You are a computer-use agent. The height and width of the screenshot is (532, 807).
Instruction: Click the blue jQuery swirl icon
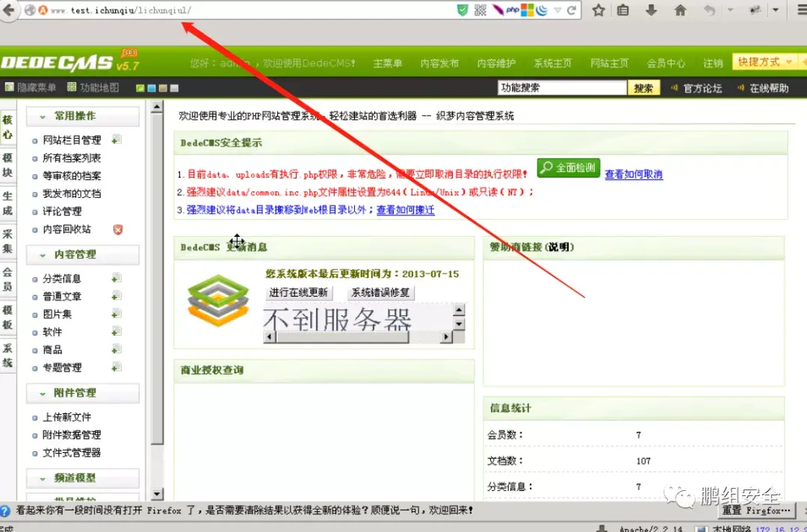tap(542, 10)
